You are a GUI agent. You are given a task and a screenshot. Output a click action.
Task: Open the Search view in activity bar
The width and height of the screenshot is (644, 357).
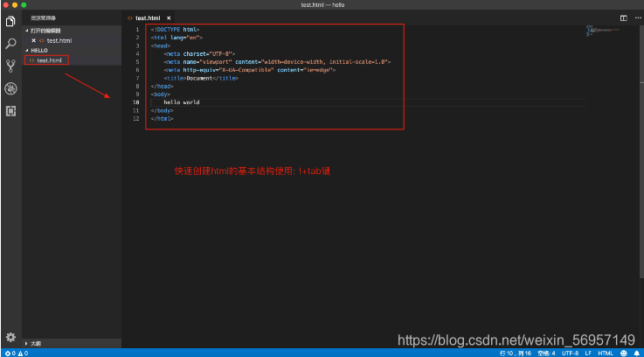(x=10, y=44)
